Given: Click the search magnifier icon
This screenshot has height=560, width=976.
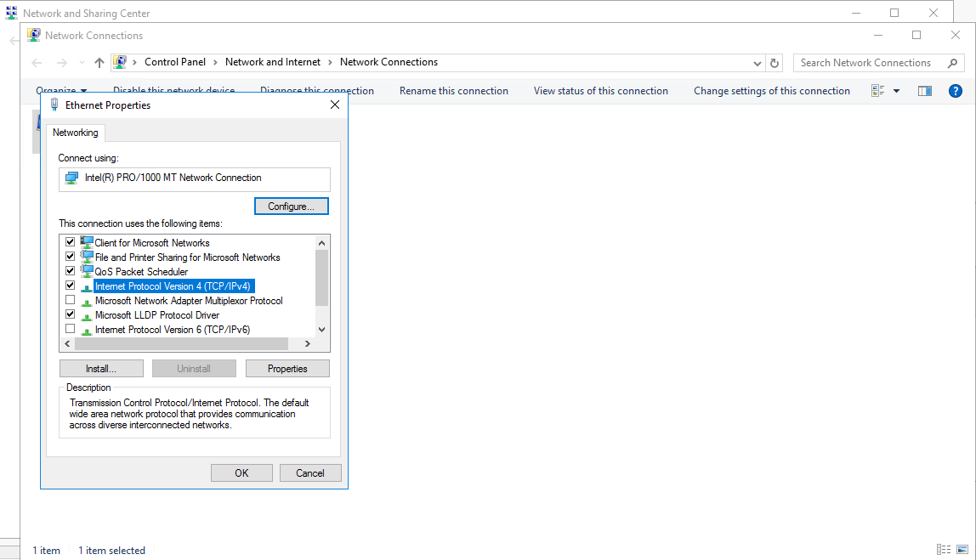Looking at the screenshot, I should [x=952, y=63].
